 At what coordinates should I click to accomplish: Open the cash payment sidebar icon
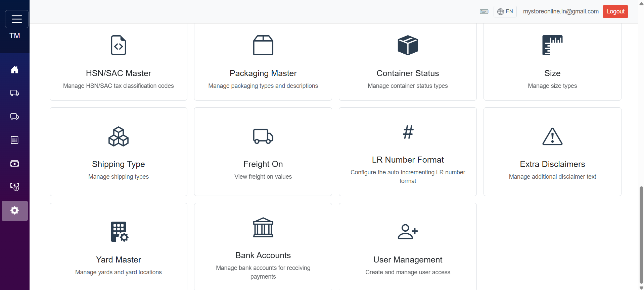tap(14, 164)
